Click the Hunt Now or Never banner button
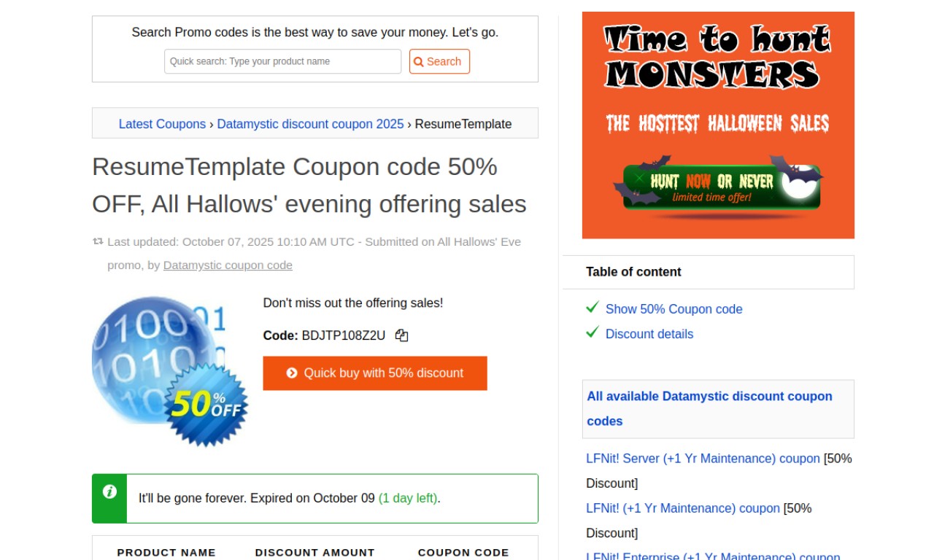Screen dimensions: 934x560 (722, 187)
